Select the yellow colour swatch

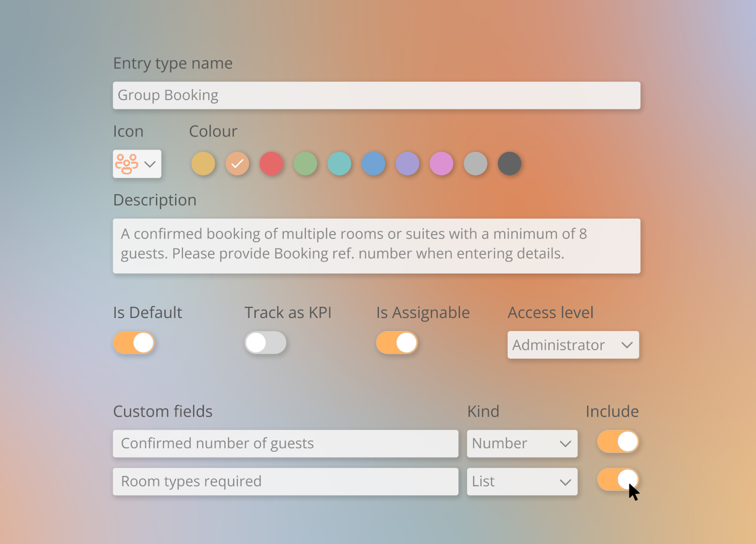click(x=203, y=164)
